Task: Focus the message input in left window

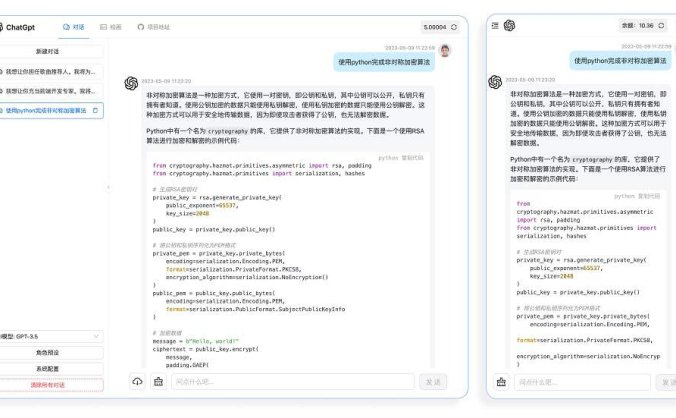Action: pos(293,382)
